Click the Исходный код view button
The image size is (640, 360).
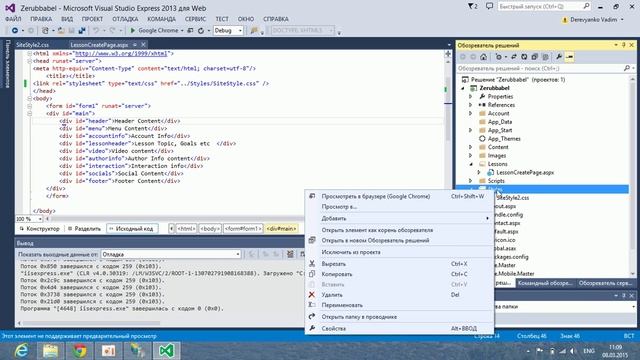(x=131, y=229)
